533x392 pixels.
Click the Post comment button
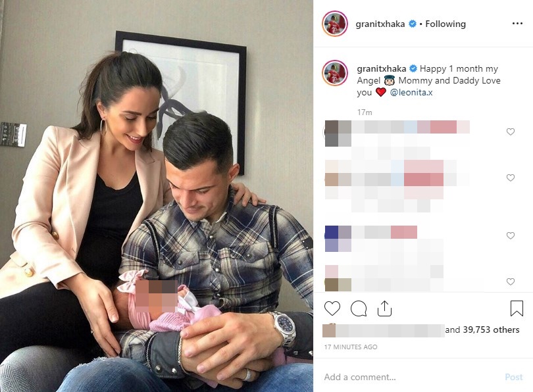click(514, 377)
